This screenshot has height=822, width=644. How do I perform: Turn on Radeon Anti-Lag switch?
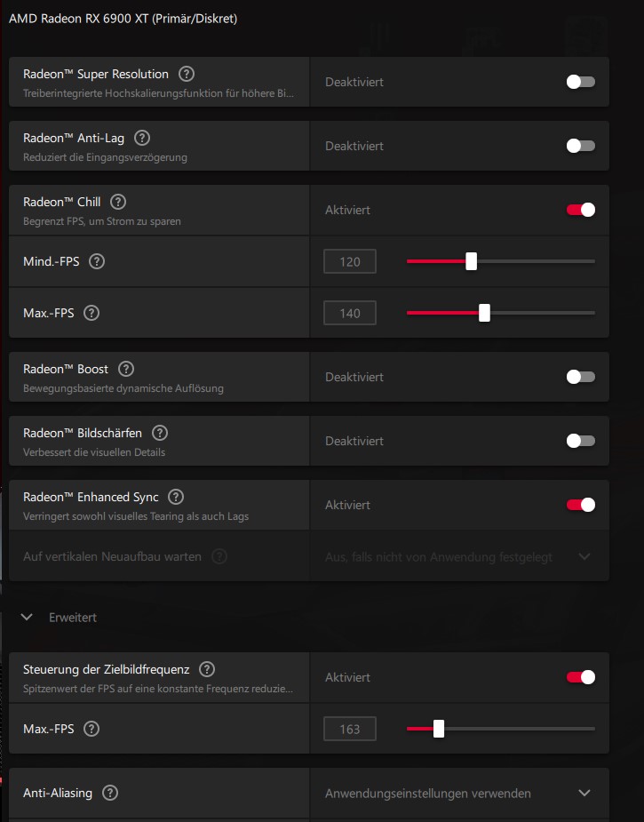coord(581,146)
